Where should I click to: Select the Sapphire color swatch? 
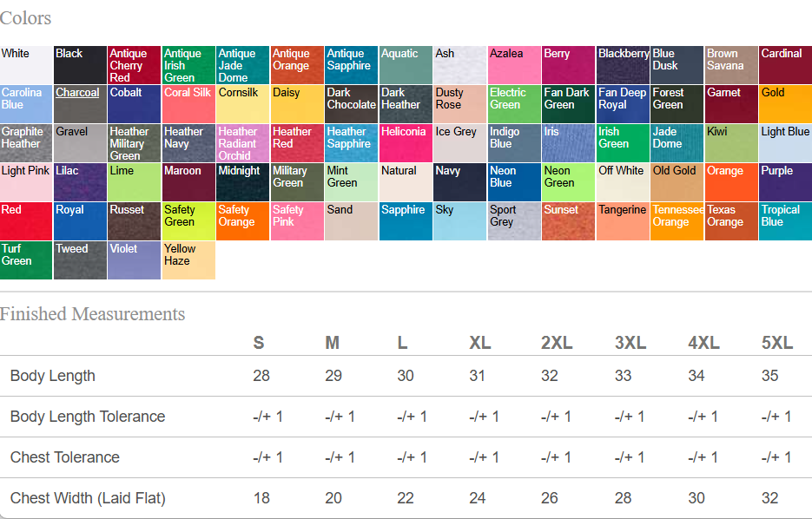(x=406, y=221)
